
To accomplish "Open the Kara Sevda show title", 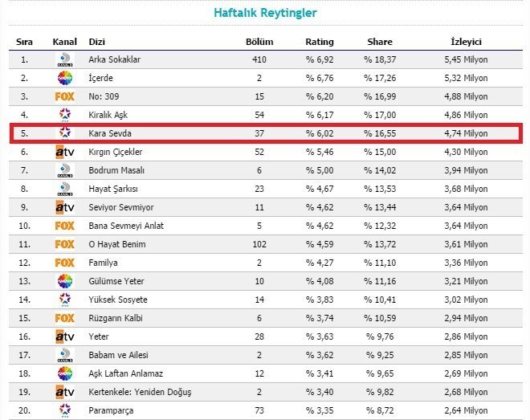I will point(109,133).
